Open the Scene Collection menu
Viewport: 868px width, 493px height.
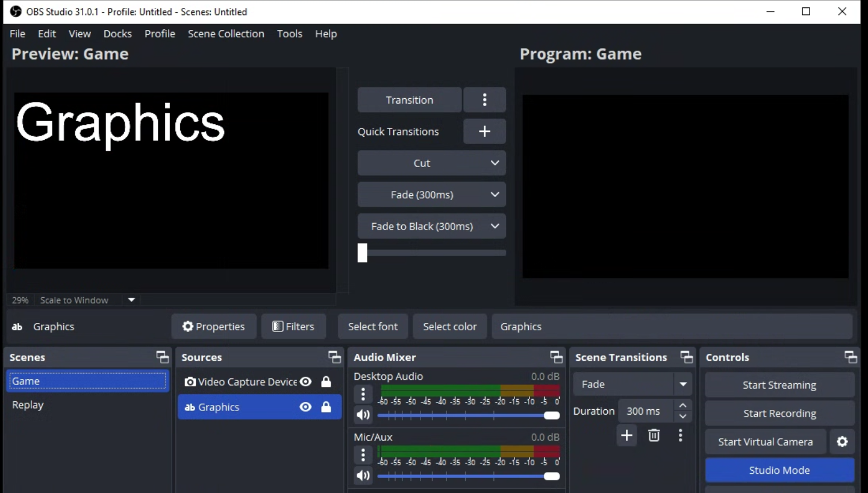tap(226, 34)
